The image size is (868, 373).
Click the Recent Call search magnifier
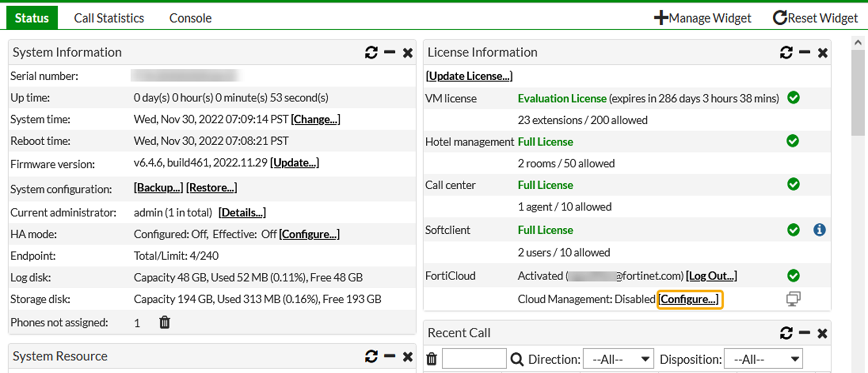[x=517, y=359]
